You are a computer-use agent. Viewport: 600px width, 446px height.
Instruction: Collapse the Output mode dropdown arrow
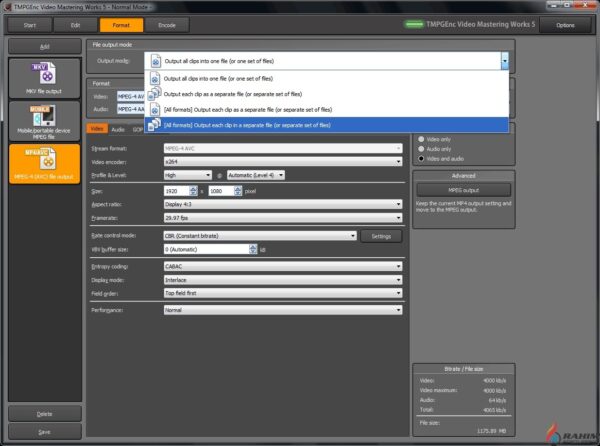pyautogui.click(x=505, y=61)
